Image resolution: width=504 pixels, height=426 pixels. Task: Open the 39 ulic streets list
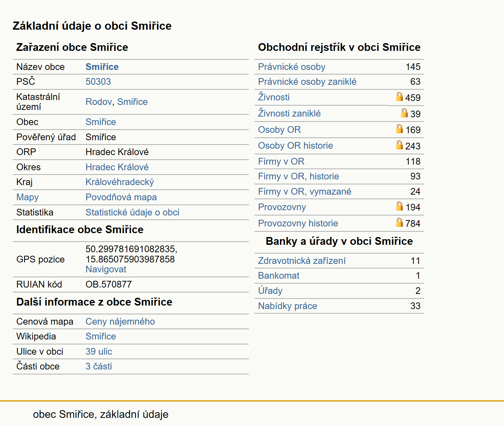tap(99, 351)
